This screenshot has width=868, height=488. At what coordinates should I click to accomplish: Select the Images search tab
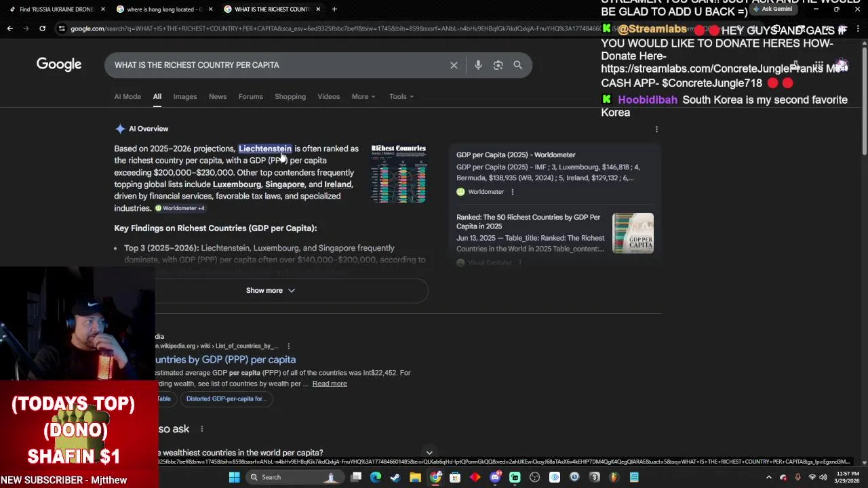[184, 96]
